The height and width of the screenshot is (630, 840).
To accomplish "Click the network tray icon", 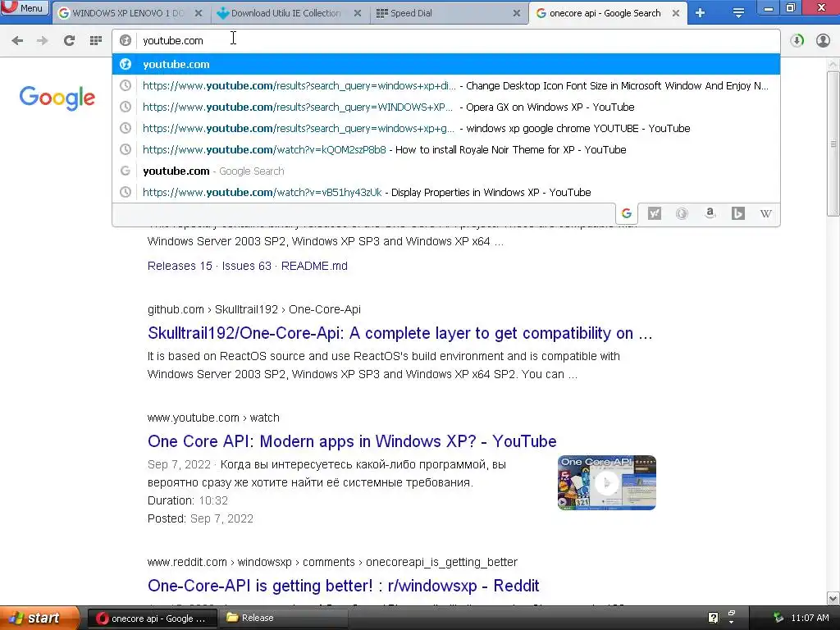I will tap(778, 619).
